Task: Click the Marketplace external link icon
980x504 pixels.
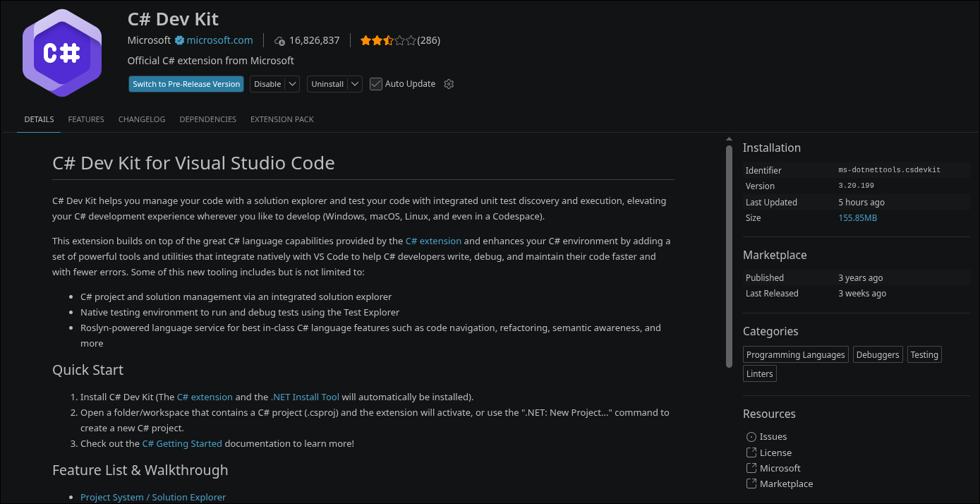Action: tap(751, 484)
